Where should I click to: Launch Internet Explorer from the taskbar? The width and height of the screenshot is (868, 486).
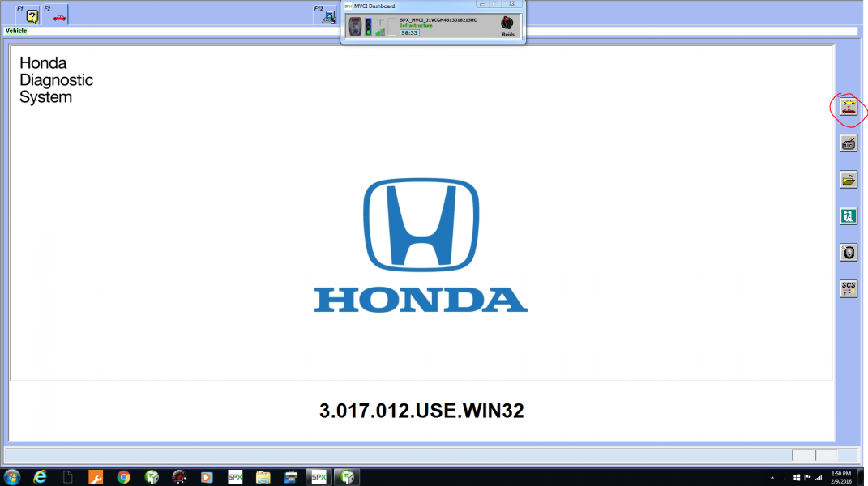[x=40, y=477]
